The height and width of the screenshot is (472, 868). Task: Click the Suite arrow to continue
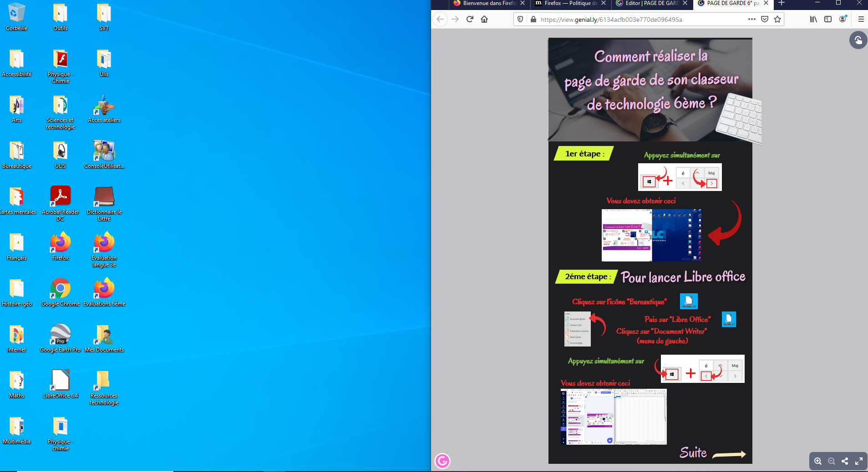pos(728,454)
